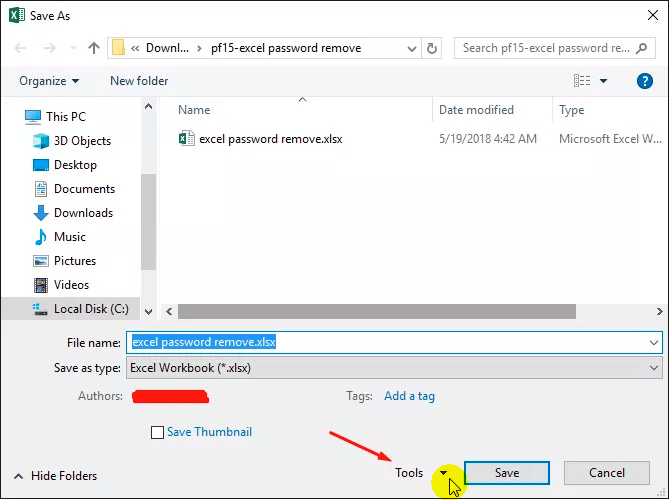Select This PC in navigation pane
The image size is (669, 500).
coord(66,116)
